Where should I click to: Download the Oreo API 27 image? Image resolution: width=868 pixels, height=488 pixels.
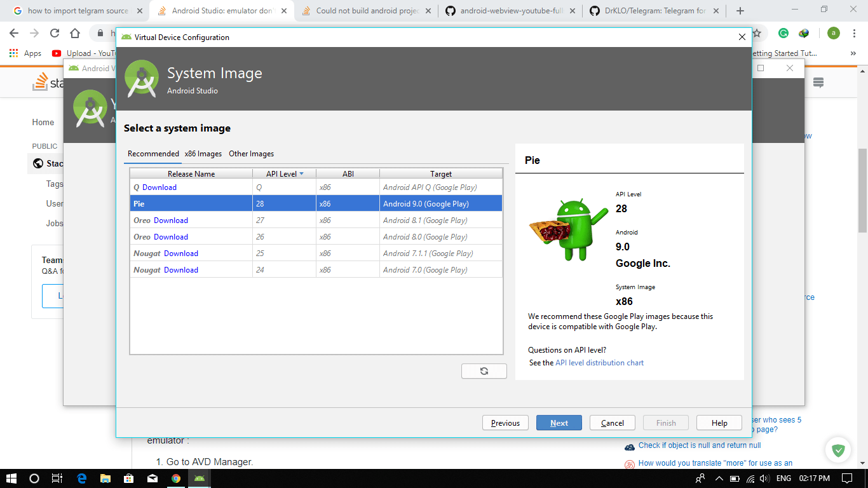point(171,220)
